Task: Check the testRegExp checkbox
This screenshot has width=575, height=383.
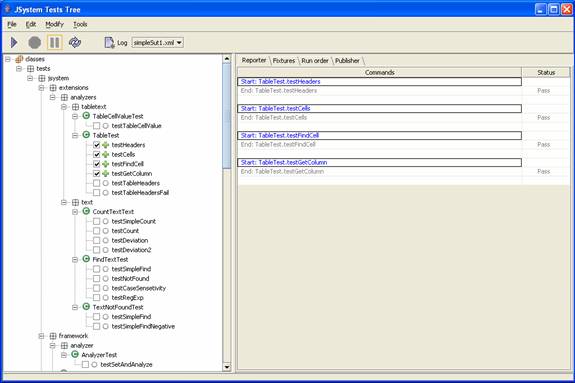Action: [x=96, y=298]
